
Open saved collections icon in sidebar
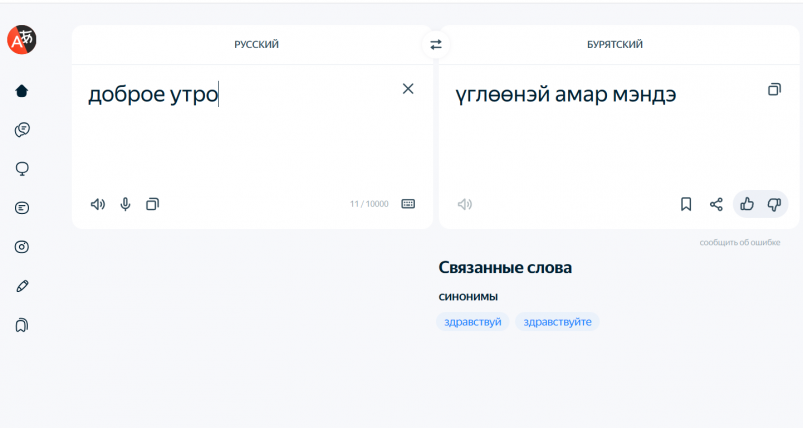coord(22,325)
